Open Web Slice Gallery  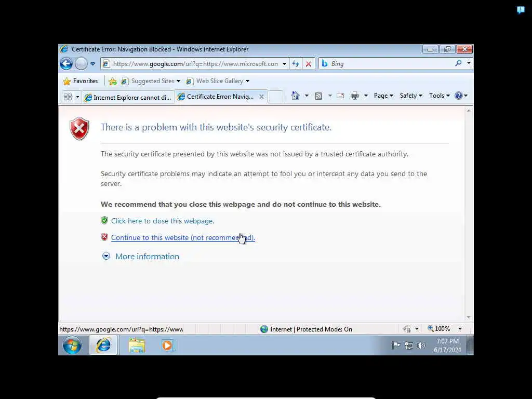(218, 81)
